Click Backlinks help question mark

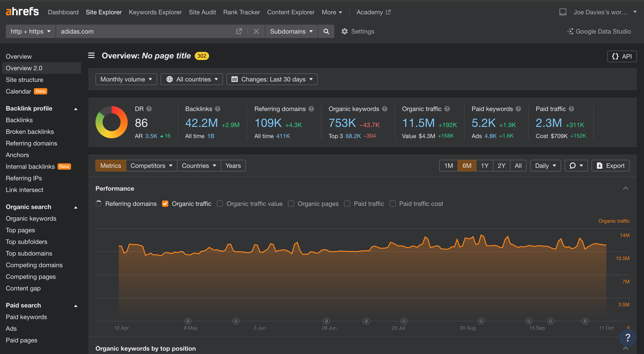coord(218,109)
